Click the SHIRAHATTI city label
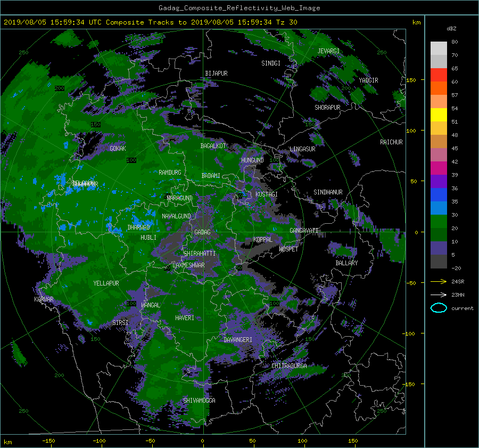Viewport: 479px width, 448px height. tap(200, 254)
